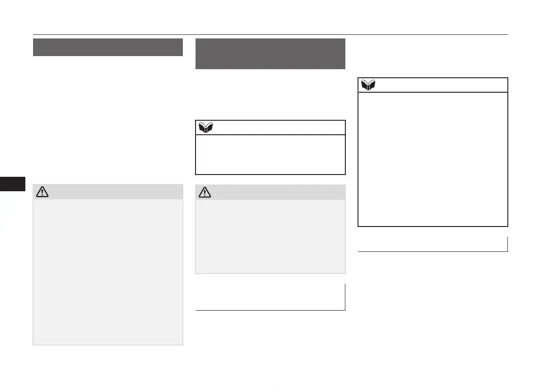Click inside the caution box body in middle column
This screenshot has height=392, width=554.
(x=270, y=236)
